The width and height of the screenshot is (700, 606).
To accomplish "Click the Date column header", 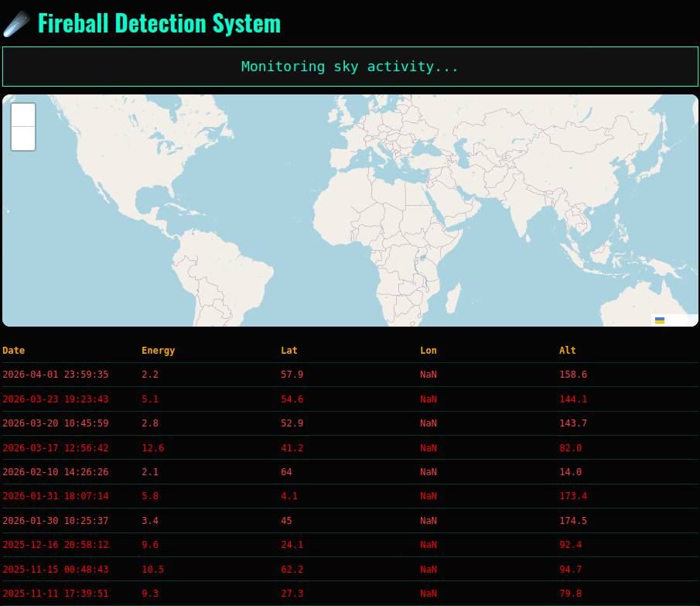I will coord(14,351).
